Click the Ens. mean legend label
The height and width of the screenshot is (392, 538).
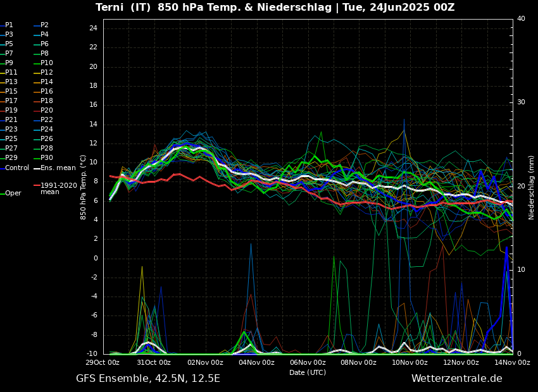[x=57, y=168]
